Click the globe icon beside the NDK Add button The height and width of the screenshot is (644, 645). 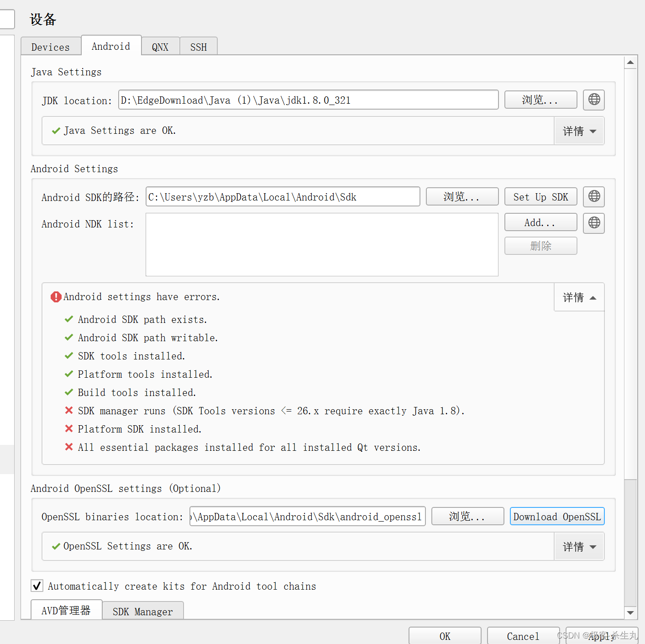[x=593, y=223]
